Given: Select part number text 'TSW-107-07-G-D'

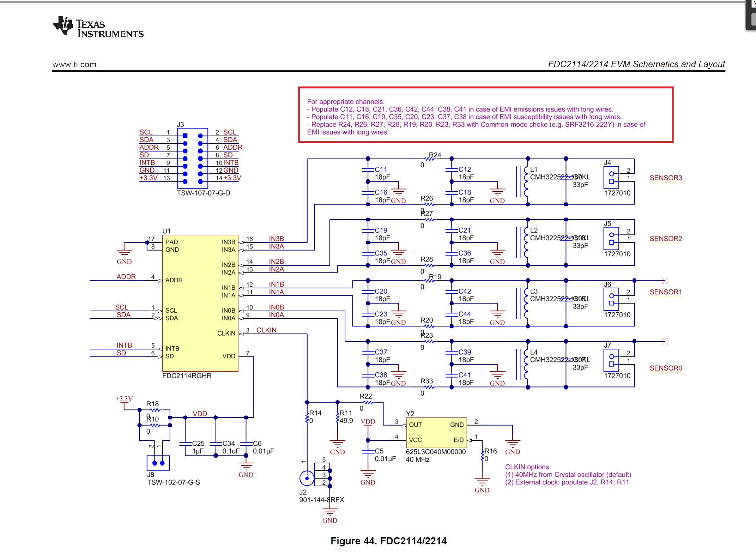Looking at the screenshot, I should [x=203, y=193].
